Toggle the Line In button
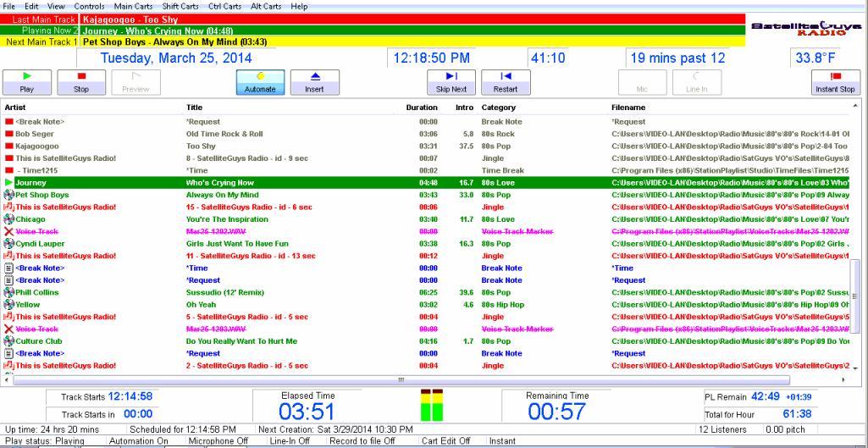The width and height of the screenshot is (868, 448). (696, 82)
